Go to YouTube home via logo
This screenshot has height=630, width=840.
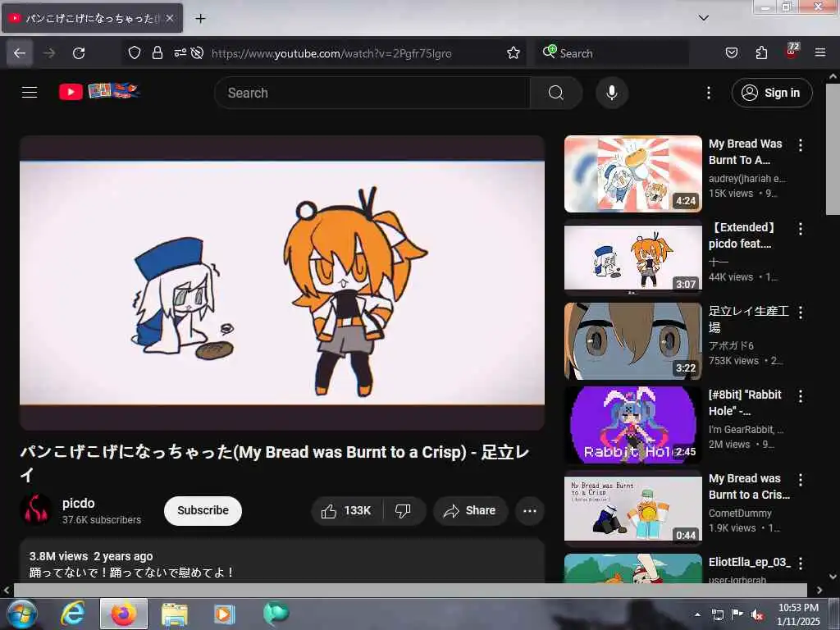99,92
